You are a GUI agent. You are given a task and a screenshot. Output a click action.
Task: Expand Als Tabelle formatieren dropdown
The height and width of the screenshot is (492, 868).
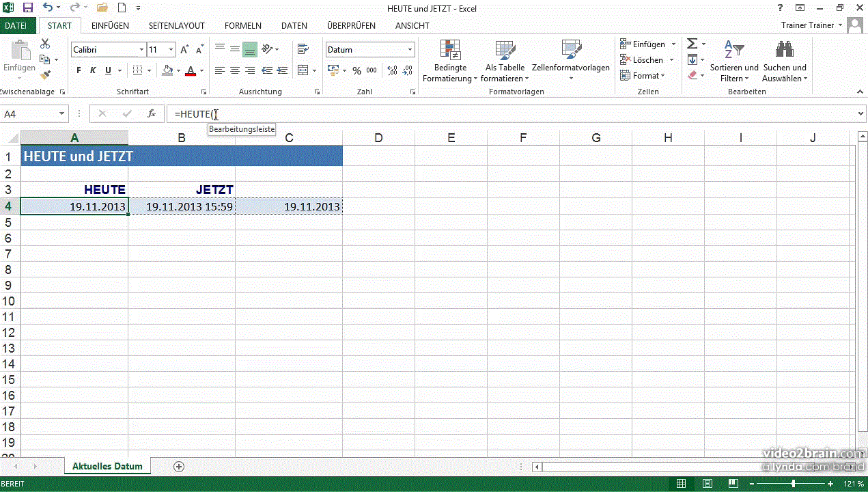(505, 61)
